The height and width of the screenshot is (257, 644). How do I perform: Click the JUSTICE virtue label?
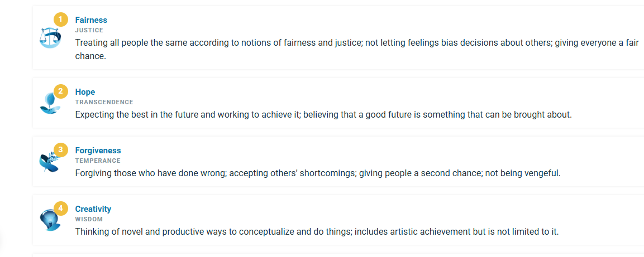[x=89, y=30]
